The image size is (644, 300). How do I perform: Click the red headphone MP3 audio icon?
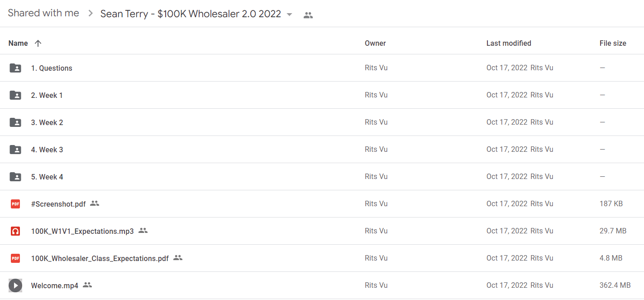pyautogui.click(x=15, y=231)
